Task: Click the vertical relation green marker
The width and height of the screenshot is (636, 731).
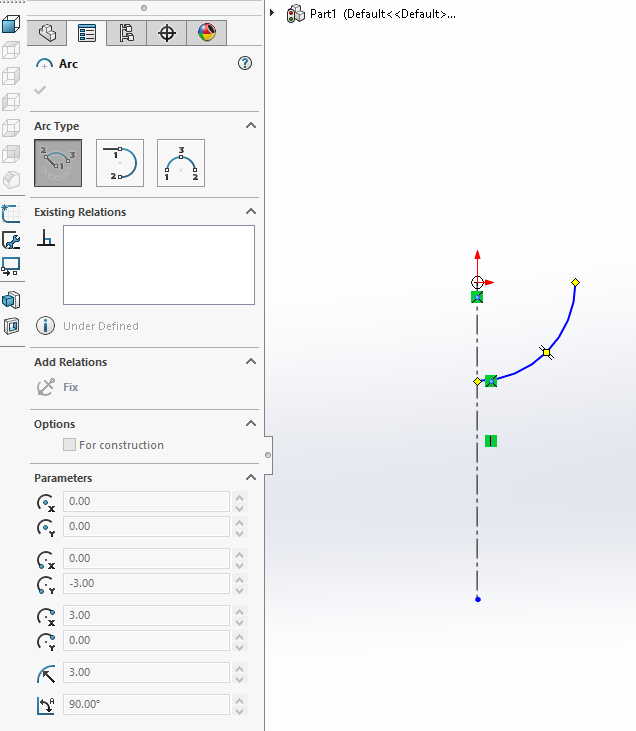Action: click(491, 441)
